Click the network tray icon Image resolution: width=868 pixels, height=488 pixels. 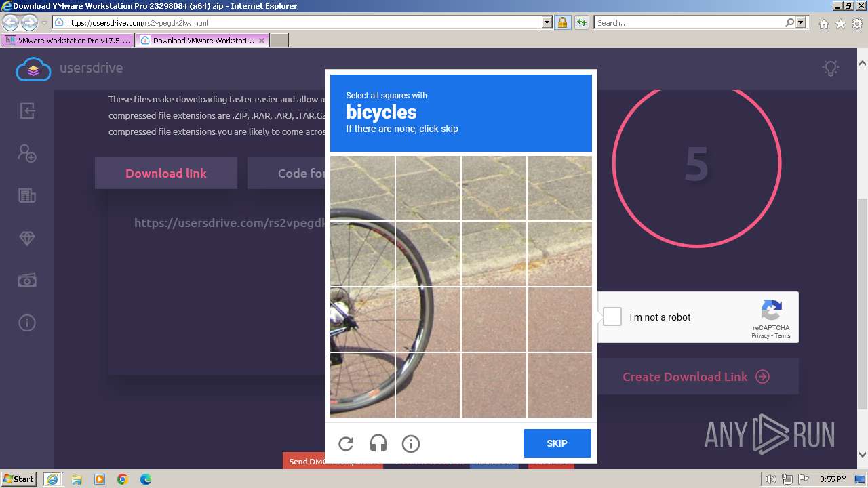pos(787,479)
